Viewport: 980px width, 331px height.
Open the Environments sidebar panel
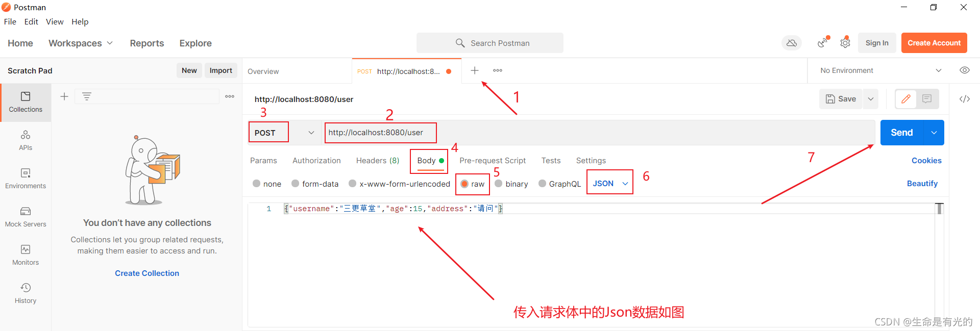click(x=26, y=179)
